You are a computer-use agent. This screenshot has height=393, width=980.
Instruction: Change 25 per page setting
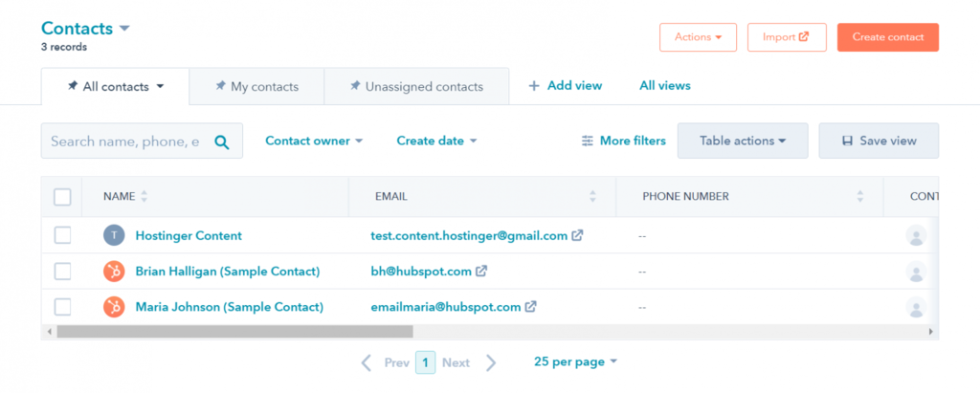(x=575, y=361)
